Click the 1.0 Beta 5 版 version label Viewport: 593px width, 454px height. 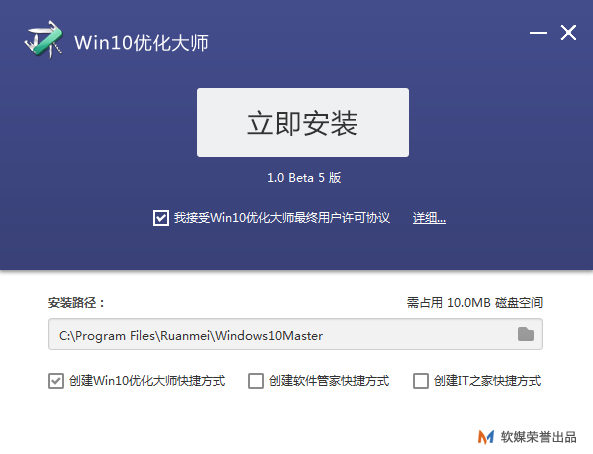pos(304,178)
